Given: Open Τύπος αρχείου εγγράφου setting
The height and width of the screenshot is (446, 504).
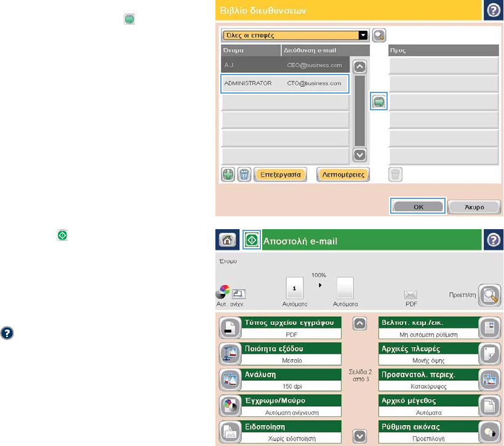Looking at the screenshot, I should click(279, 328).
